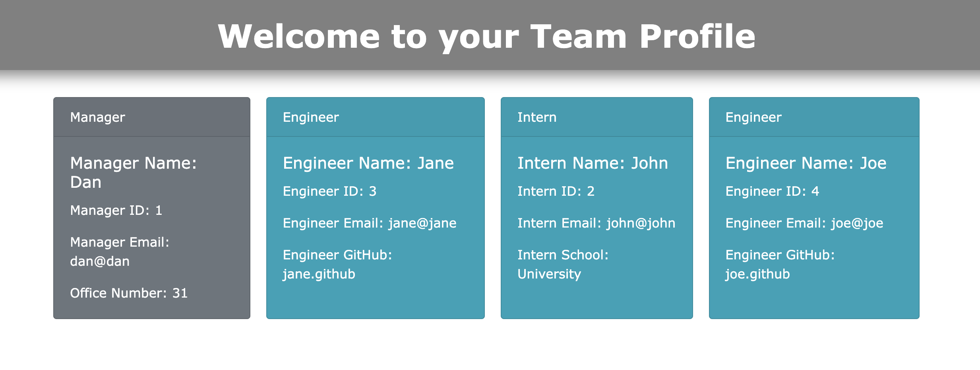
Task: Open the jane.github GitHub profile
Action: [x=319, y=274]
